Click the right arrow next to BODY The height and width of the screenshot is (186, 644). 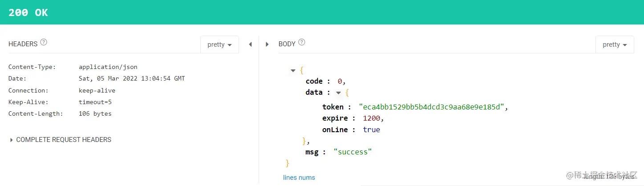point(267,44)
